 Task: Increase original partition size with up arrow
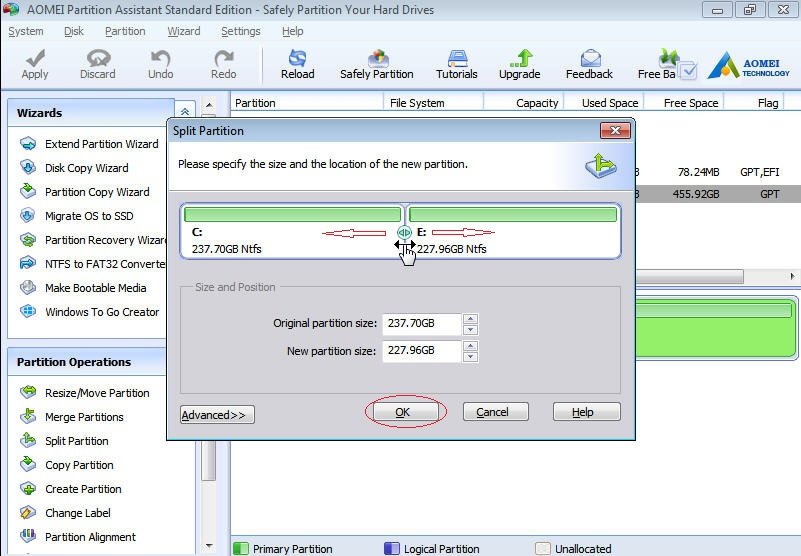click(x=470, y=319)
